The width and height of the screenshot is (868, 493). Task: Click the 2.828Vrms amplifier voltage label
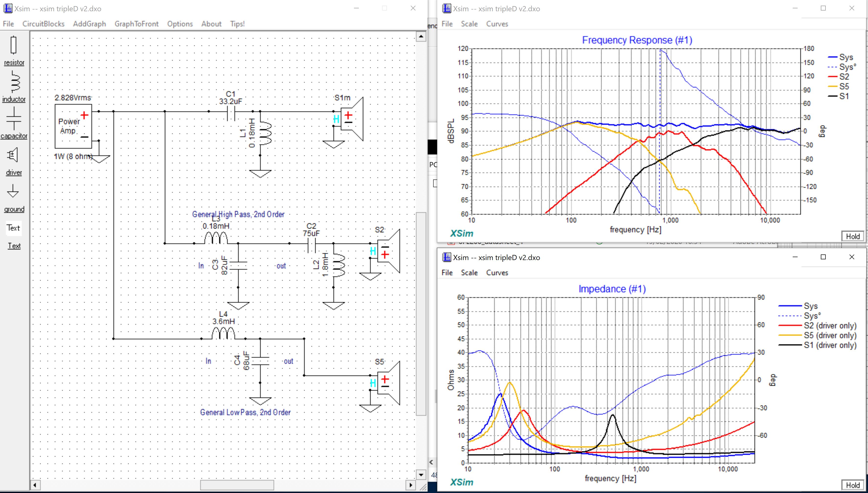point(73,98)
